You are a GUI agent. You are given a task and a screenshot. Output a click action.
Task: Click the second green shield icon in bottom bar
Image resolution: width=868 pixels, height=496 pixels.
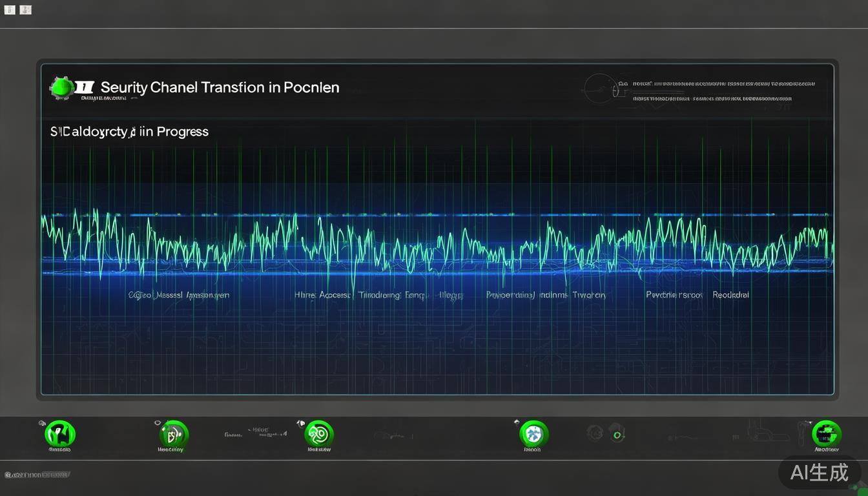point(173,433)
